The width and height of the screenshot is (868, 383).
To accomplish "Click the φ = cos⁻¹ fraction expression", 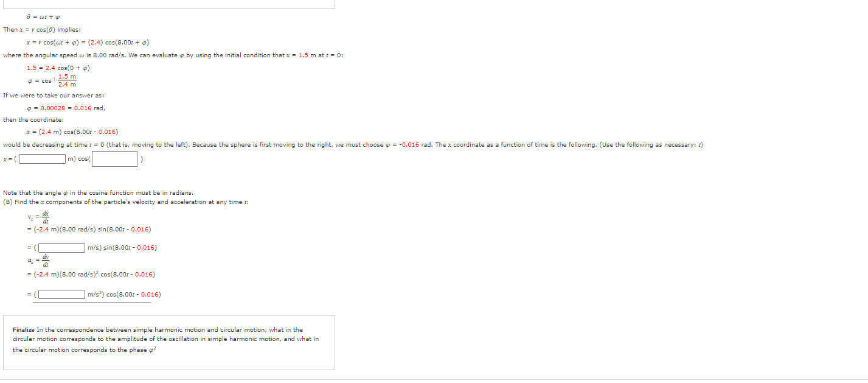I will (52, 80).
